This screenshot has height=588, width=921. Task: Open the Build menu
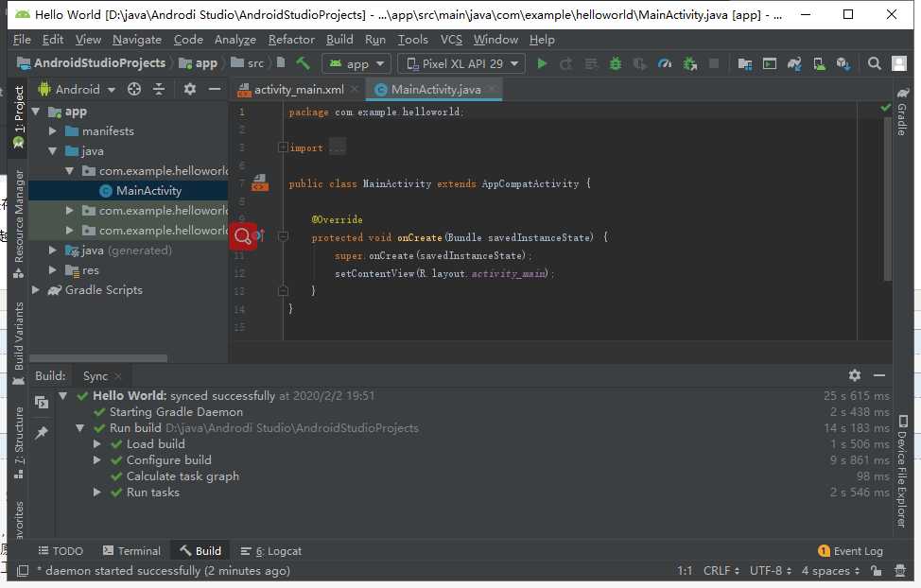click(x=339, y=40)
